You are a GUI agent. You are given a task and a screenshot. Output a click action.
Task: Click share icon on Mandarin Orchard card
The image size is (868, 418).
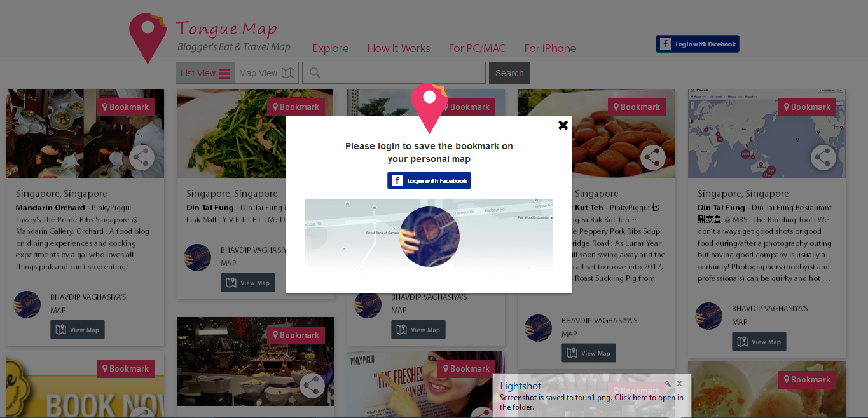(x=142, y=158)
